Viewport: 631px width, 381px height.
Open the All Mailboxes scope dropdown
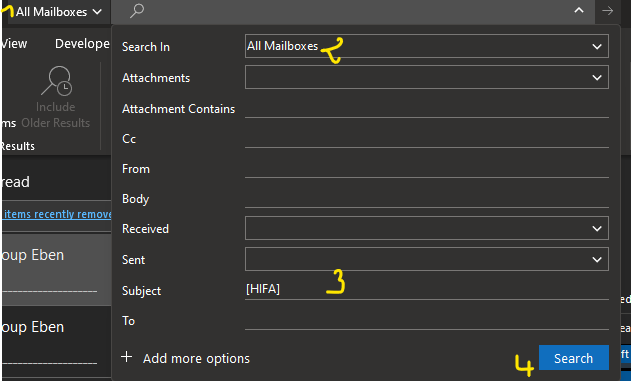(x=55, y=12)
